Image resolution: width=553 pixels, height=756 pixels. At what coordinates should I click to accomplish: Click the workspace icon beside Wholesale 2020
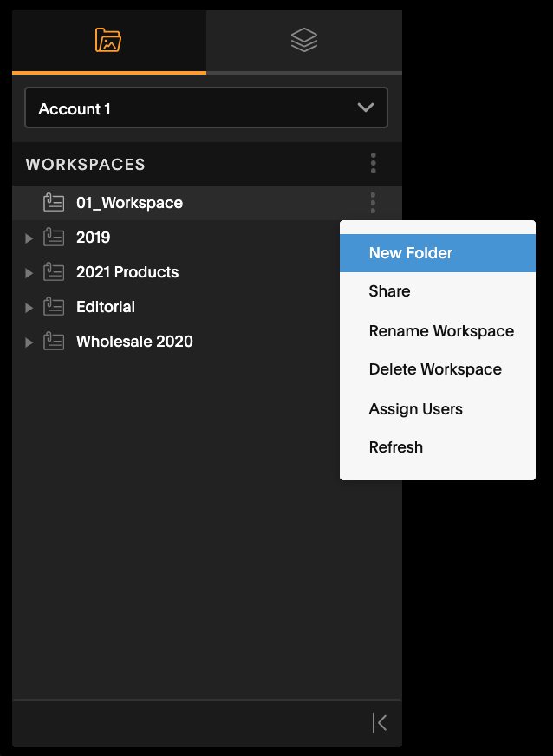(x=54, y=342)
